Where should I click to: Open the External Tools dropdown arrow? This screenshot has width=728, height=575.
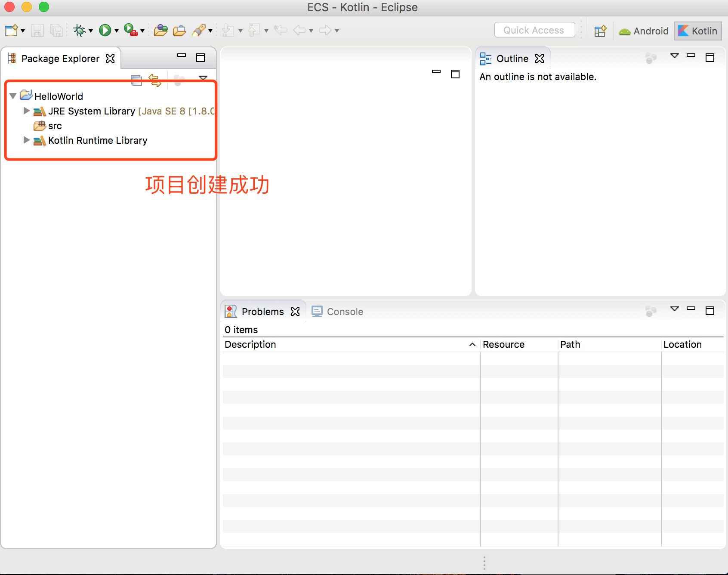(142, 31)
